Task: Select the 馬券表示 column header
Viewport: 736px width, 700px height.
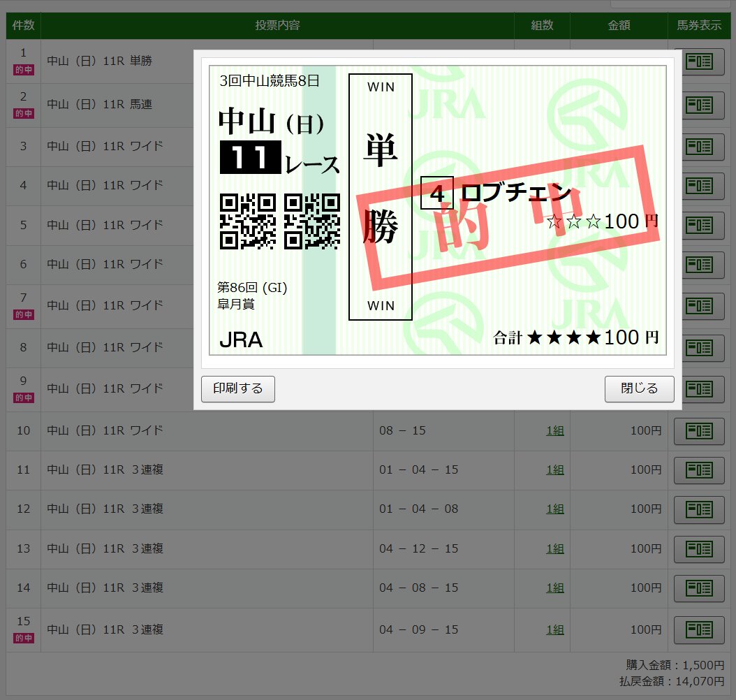Action: click(x=699, y=25)
